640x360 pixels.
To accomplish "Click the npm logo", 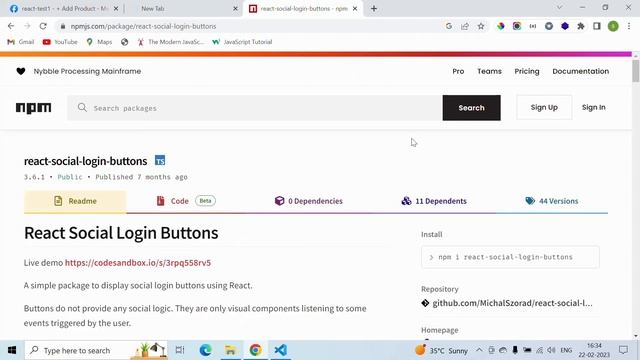I will 33,108.
